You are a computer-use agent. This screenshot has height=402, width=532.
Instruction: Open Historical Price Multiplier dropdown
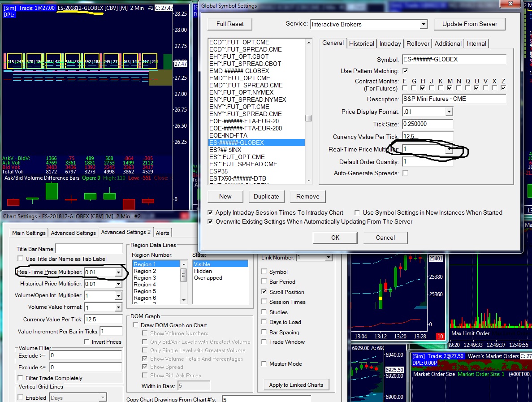point(118,284)
